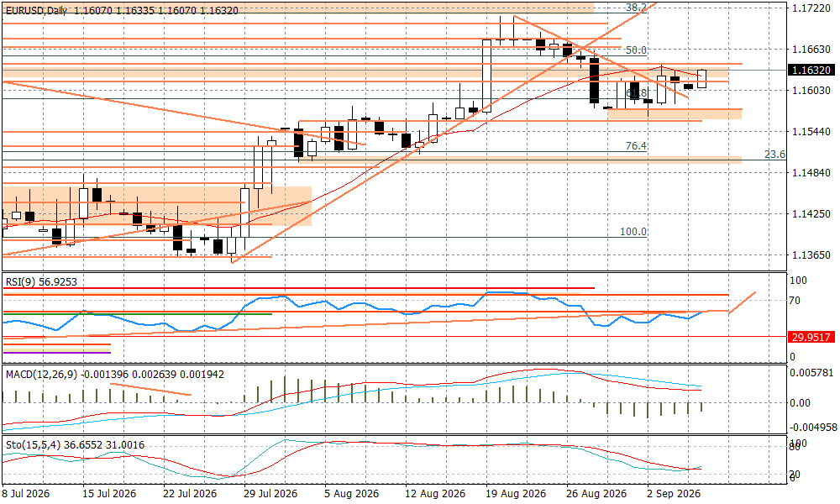Click the 38.2 Fibonacci level label
The image size is (840, 504).
(637, 8)
